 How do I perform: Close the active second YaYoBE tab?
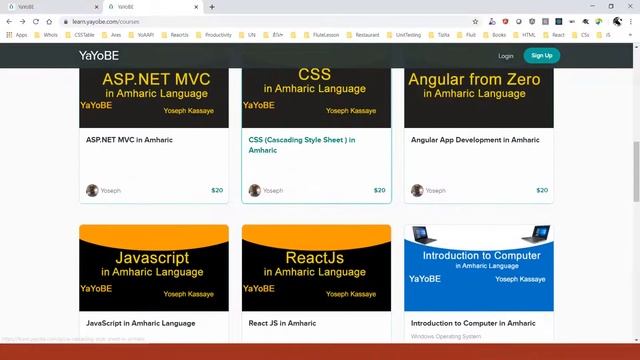tap(196, 7)
